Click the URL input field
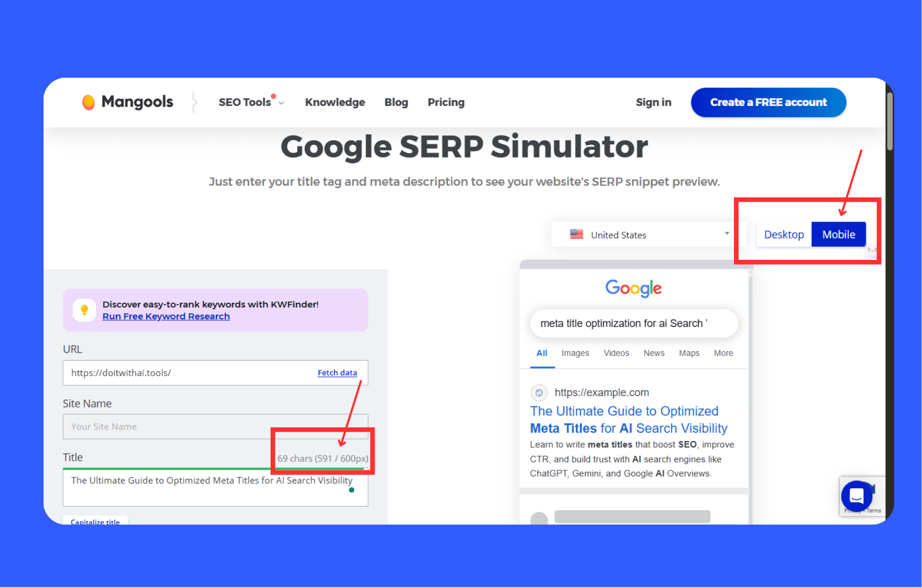Screen dimensions: 922x588 [x=215, y=373]
